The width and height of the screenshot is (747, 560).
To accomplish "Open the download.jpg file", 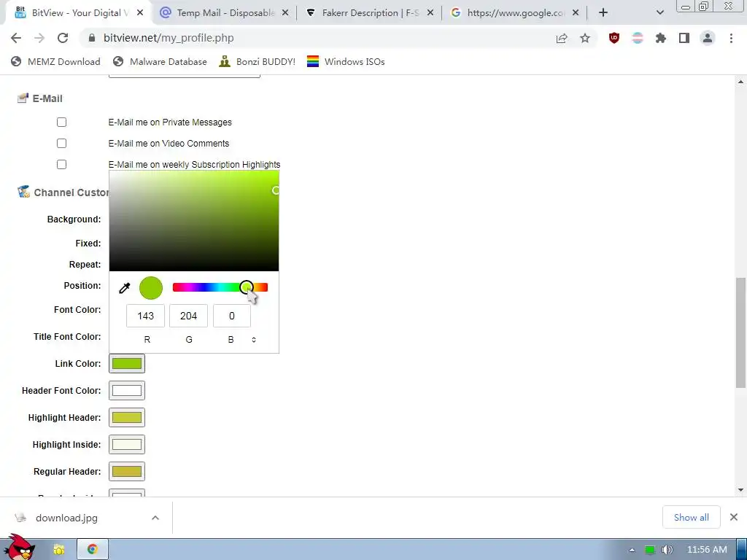I will tap(66, 518).
